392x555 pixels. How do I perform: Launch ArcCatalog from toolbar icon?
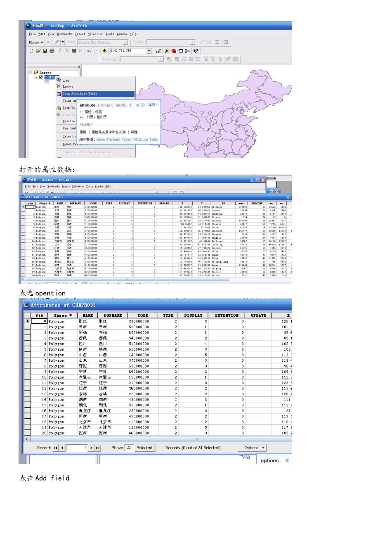(x=167, y=51)
